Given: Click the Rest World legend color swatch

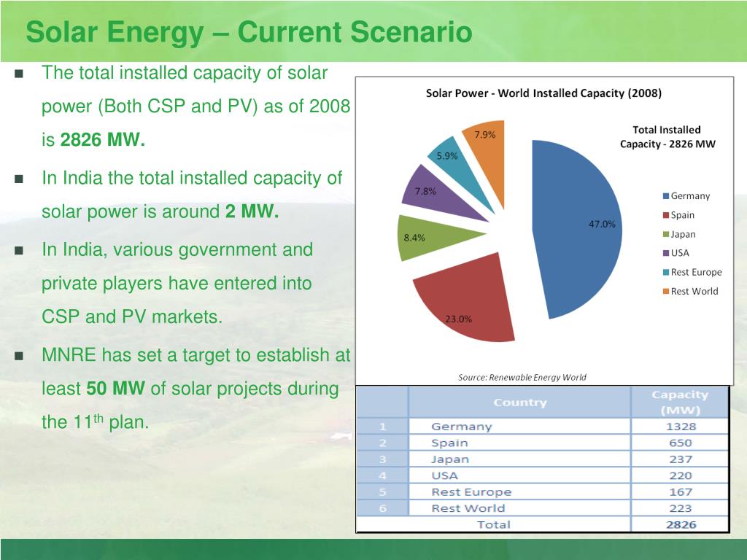Looking at the screenshot, I should click(666, 292).
